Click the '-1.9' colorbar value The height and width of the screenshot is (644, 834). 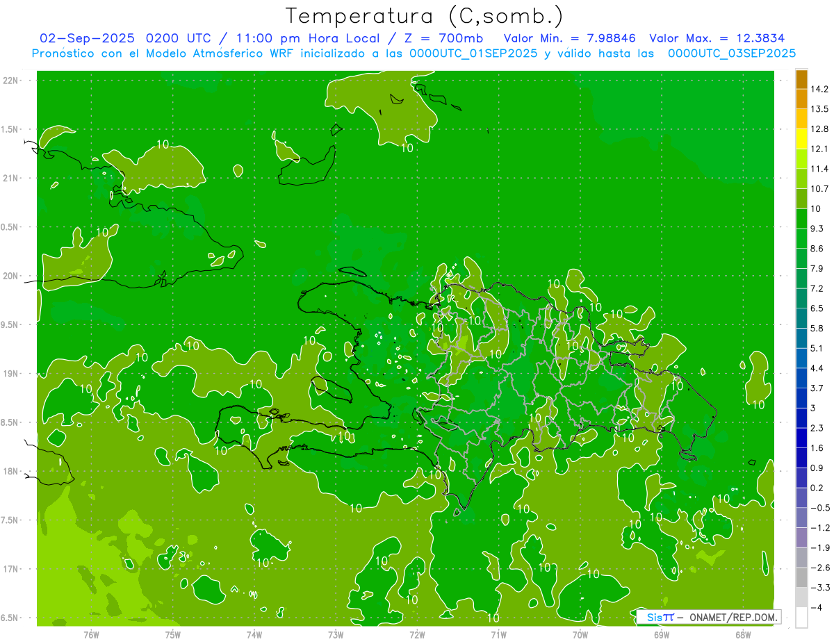[820, 547]
